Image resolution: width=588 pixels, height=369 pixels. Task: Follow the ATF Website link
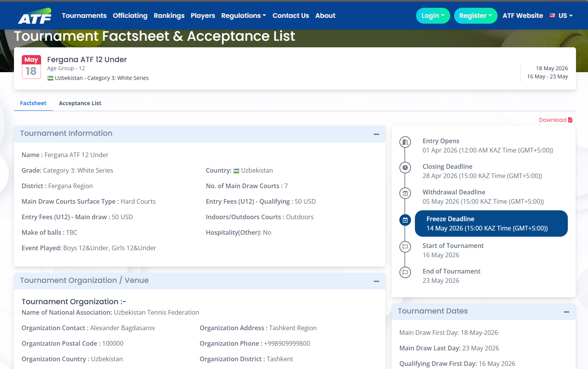pos(523,16)
